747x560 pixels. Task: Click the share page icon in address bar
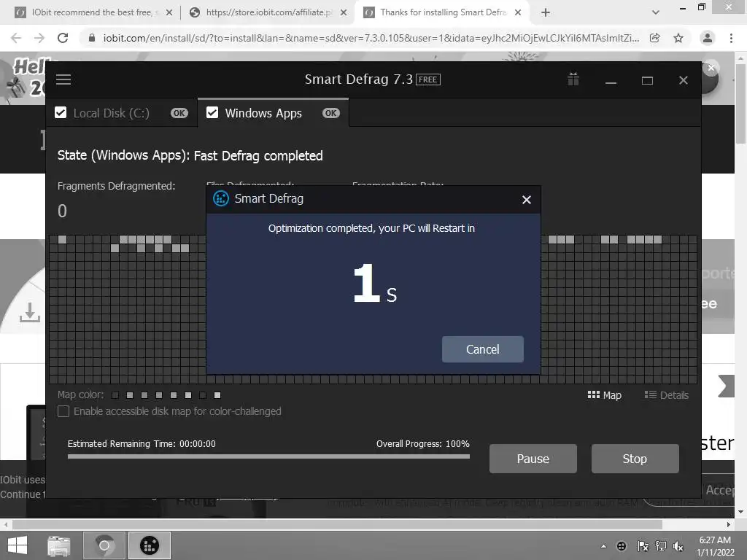[654, 38]
